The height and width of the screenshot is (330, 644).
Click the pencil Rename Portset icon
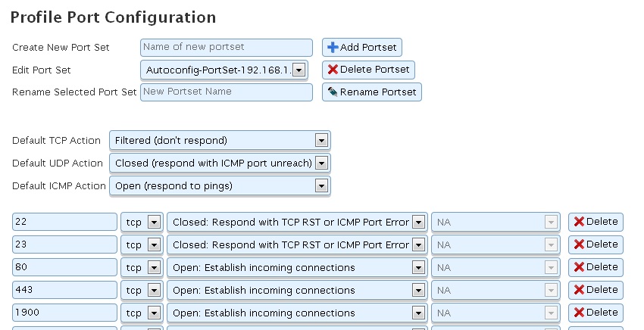coord(333,92)
